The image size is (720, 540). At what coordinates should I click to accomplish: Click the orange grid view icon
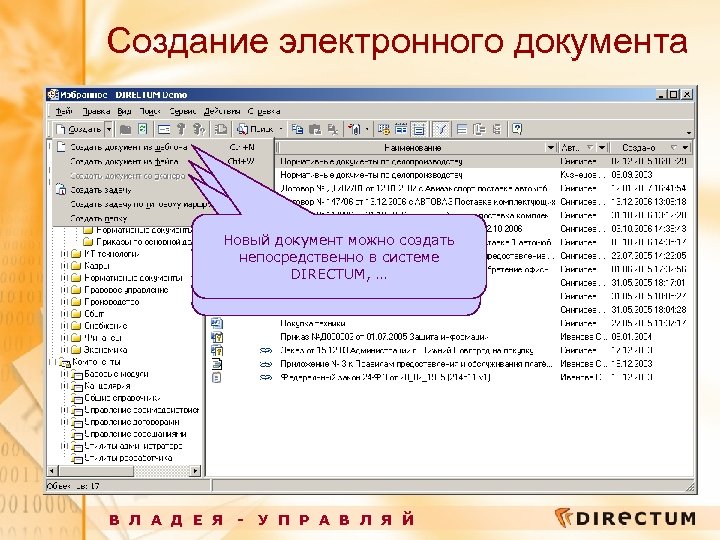(x=383, y=129)
